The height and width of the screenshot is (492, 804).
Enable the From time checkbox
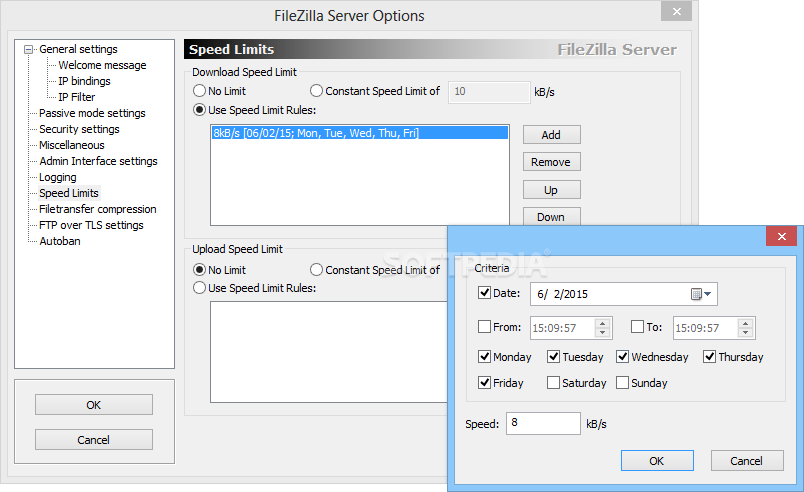[485, 327]
